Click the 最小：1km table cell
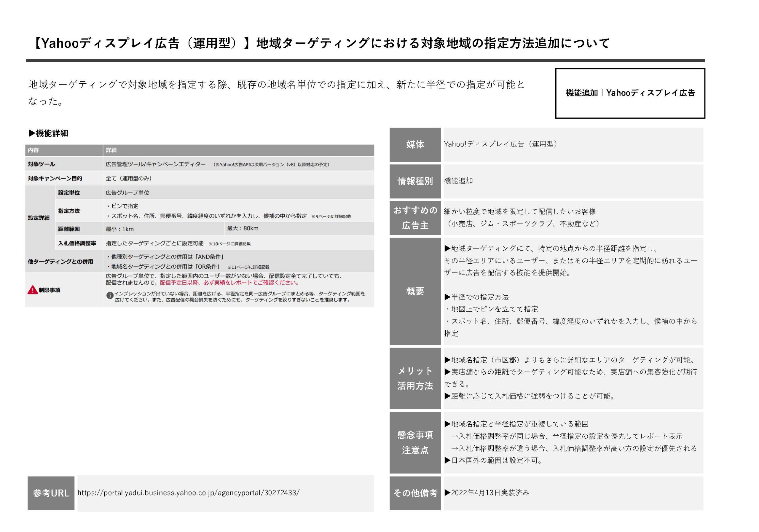759x532 pixels. (x=120, y=229)
